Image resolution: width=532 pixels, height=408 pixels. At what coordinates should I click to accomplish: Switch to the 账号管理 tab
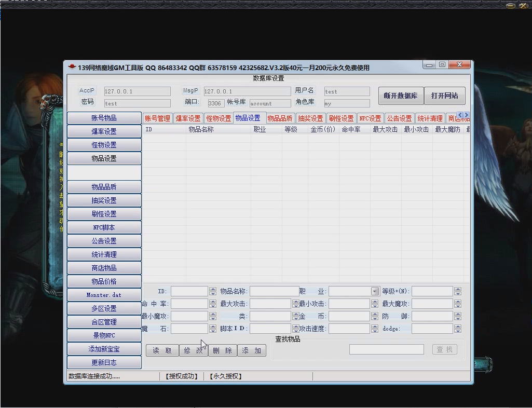pyautogui.click(x=157, y=118)
